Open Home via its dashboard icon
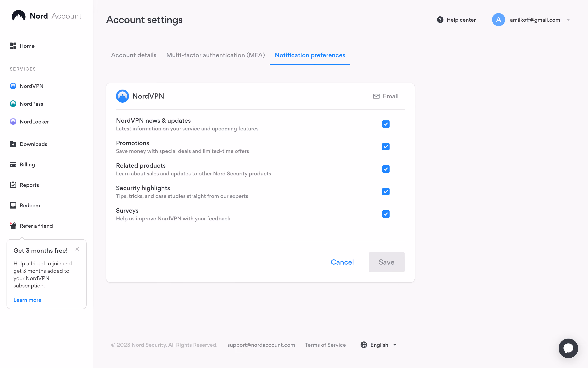The width and height of the screenshot is (588, 368). point(13,46)
